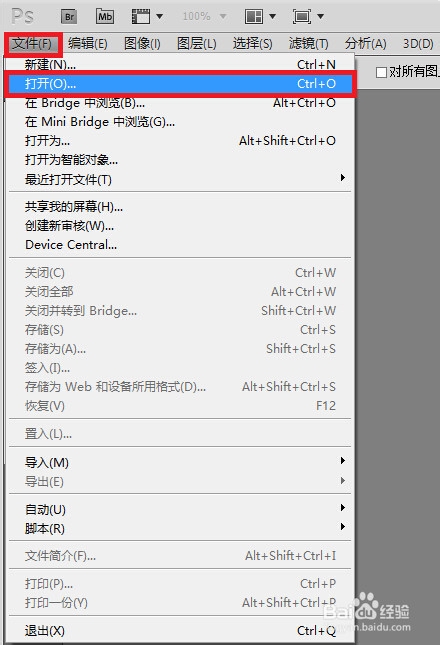Open Mini Bridge via Mb icon
Image resolution: width=440 pixels, height=645 pixels.
[x=105, y=16]
